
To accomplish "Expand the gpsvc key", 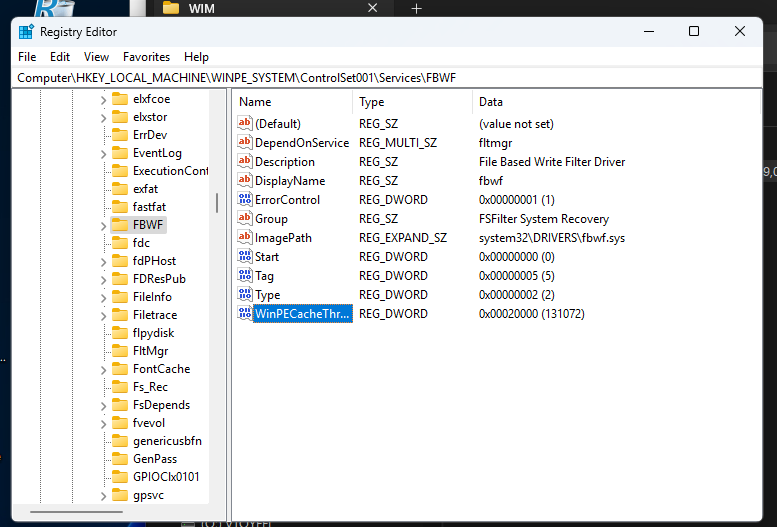I will pyautogui.click(x=103, y=496).
